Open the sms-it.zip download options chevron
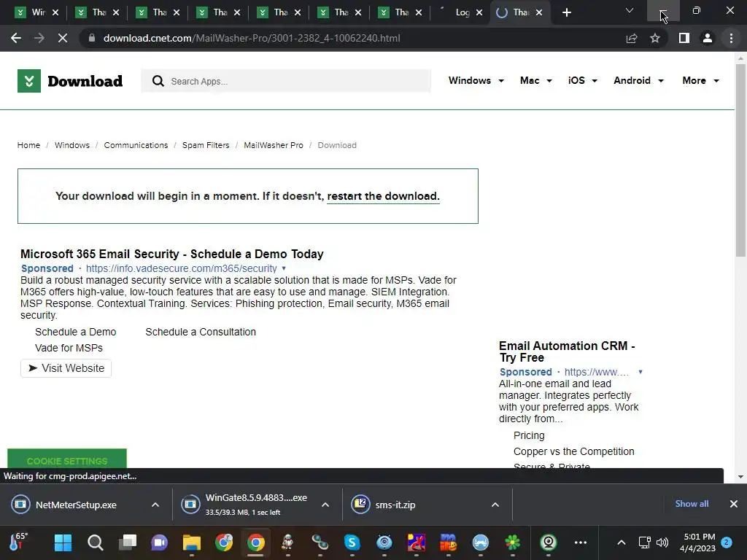The image size is (747, 560). 495,505
